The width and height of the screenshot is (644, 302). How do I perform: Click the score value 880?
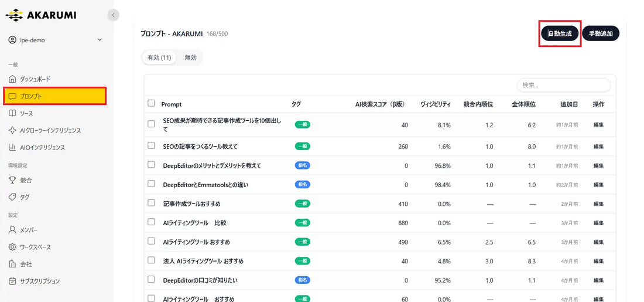(403, 223)
